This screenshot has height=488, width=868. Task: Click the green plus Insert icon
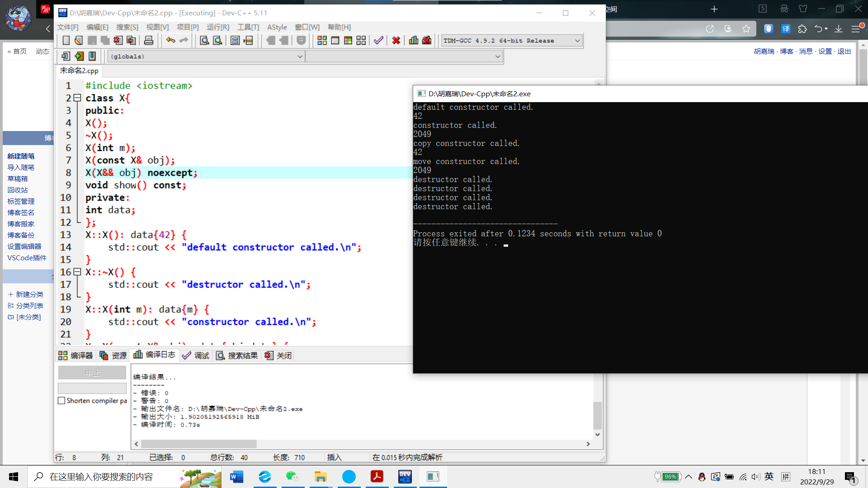coord(79,56)
